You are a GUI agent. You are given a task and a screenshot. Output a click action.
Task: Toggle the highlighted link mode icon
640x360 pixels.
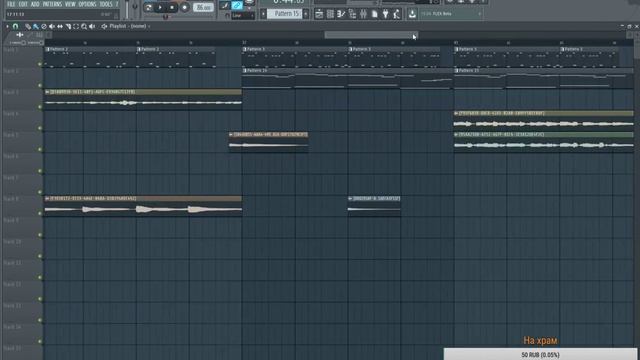[237, 5]
